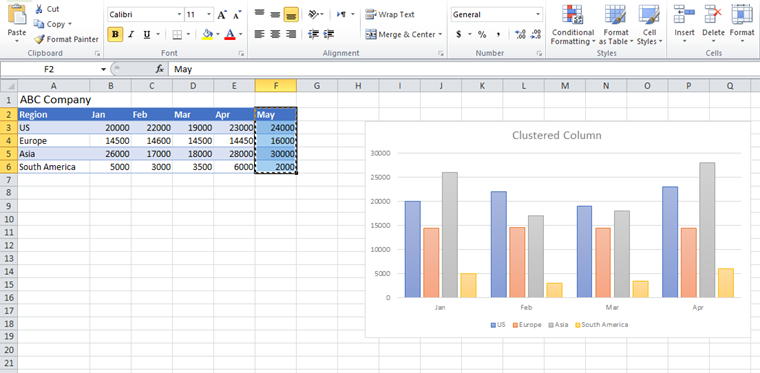The height and width of the screenshot is (373, 760).
Task: Shrink font size with the smaller A icon
Action: 237,15
